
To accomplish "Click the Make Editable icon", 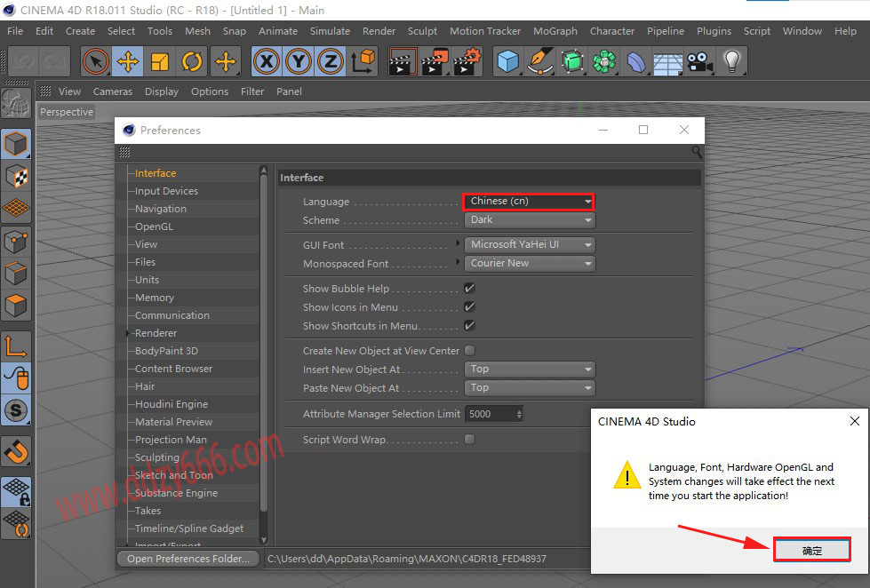I will (15, 103).
